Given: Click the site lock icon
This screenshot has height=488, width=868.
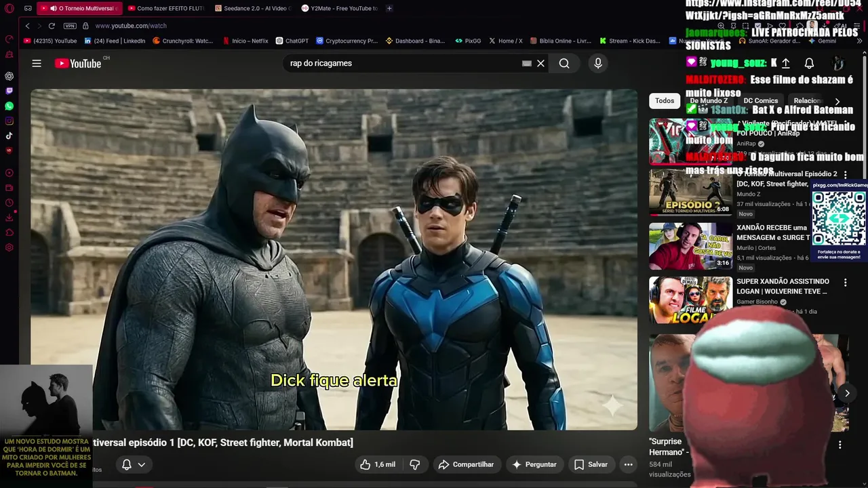Looking at the screenshot, I should (85, 26).
